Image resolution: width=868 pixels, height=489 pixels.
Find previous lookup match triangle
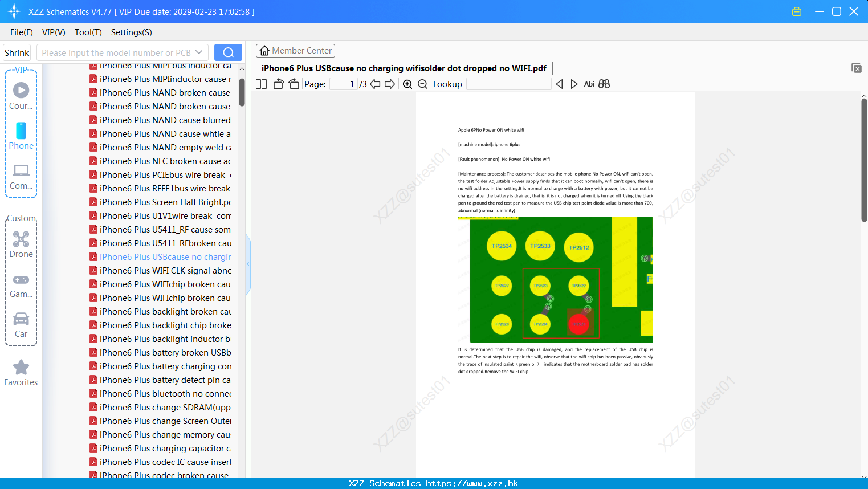[x=559, y=84]
